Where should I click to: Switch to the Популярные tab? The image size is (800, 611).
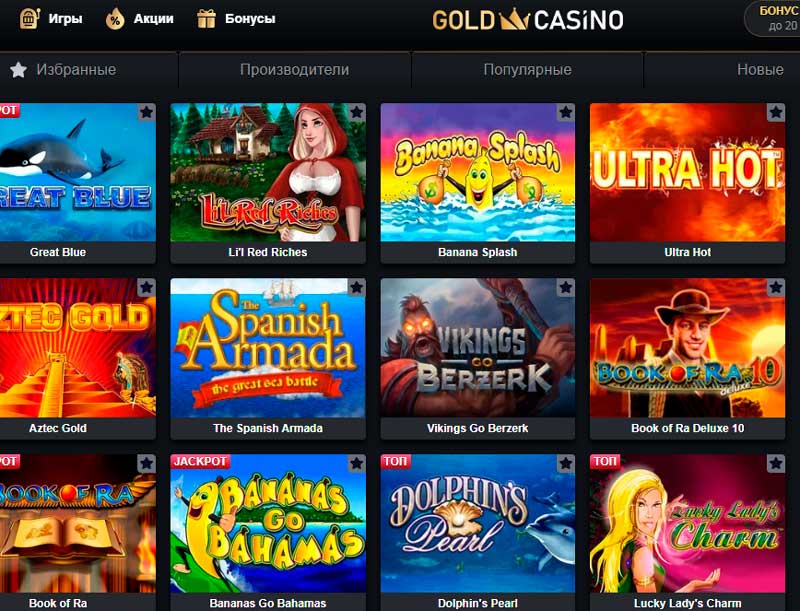(x=527, y=69)
